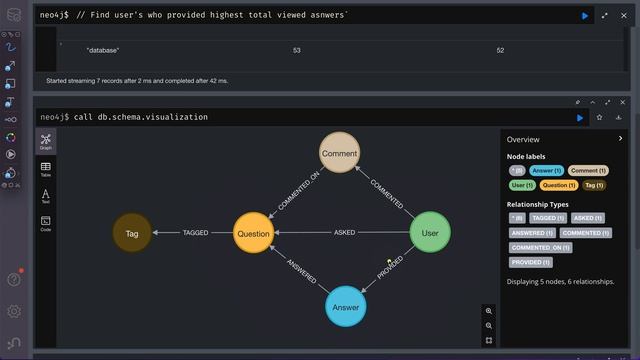640x360 pixels.
Task: Open browser settings gear icon
Action: click(14, 311)
